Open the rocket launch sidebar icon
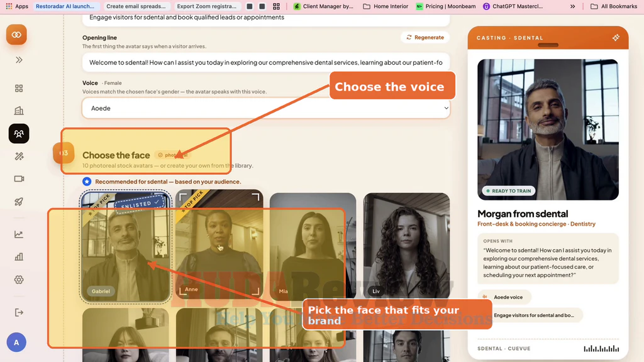 [19, 202]
